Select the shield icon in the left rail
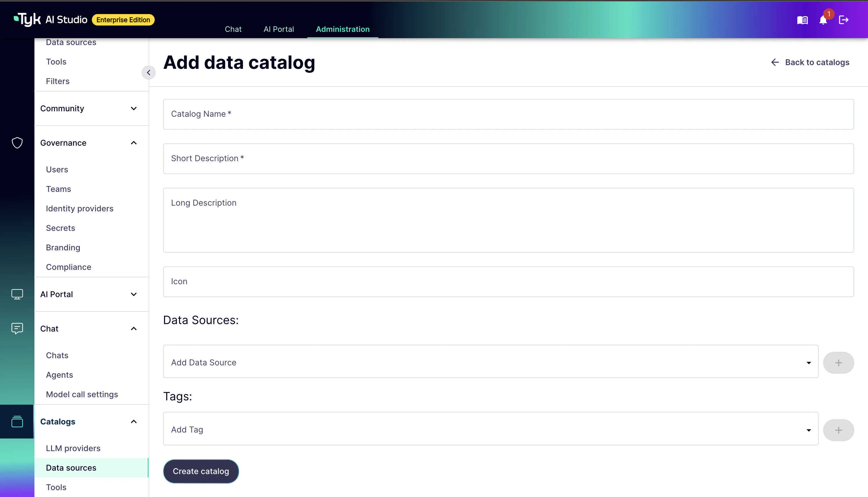Viewport: 868px width, 497px height. coord(17,143)
